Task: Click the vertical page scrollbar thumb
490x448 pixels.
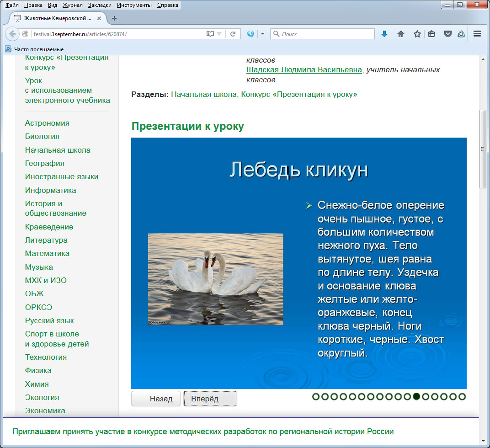Action: [x=483, y=149]
